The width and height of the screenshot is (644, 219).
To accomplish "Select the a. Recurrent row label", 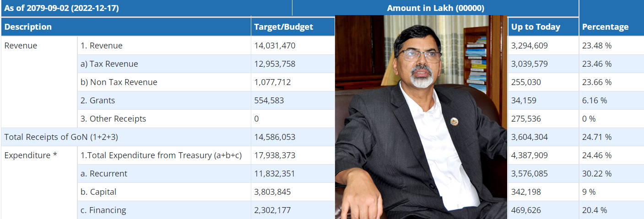I will point(104,174).
